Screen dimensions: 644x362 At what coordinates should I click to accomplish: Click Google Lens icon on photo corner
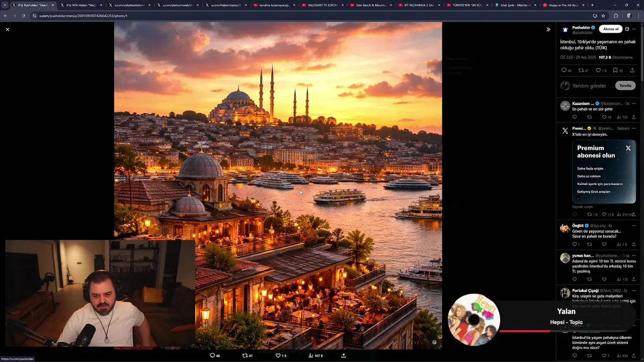pyautogui.click(x=435, y=342)
